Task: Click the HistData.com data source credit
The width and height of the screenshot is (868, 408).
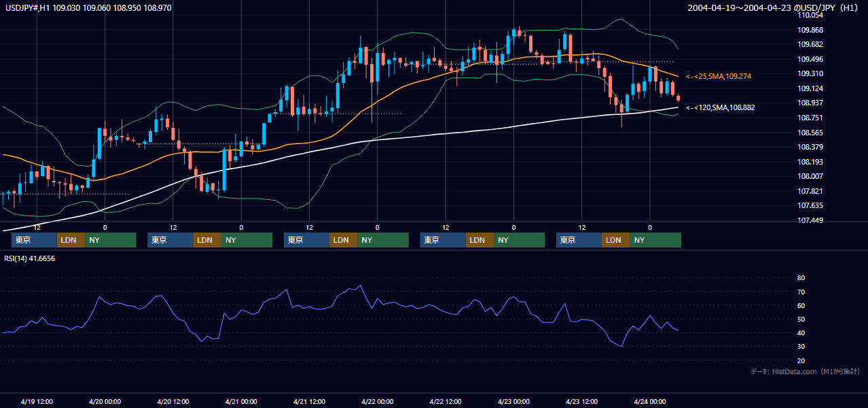Action: [x=806, y=371]
